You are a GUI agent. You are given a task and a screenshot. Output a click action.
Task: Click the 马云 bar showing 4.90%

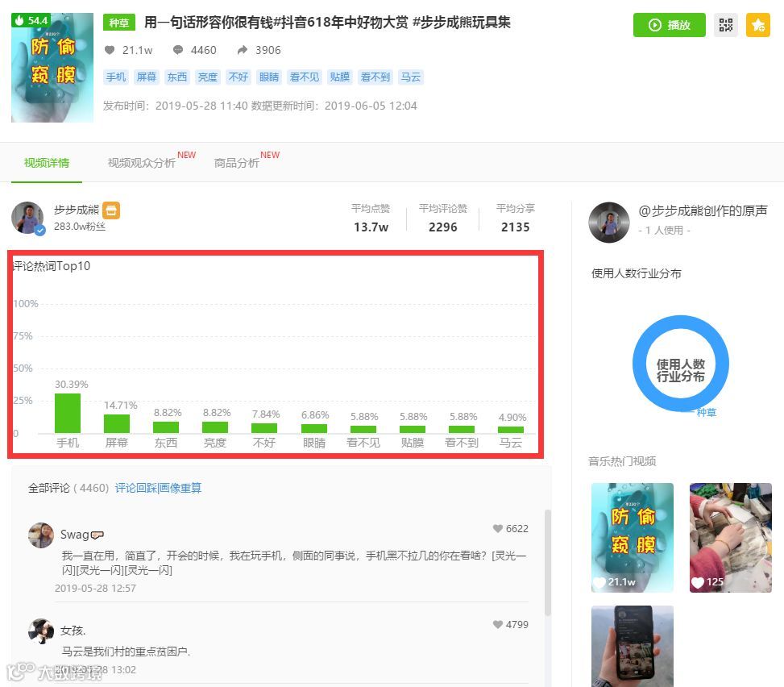(x=511, y=430)
